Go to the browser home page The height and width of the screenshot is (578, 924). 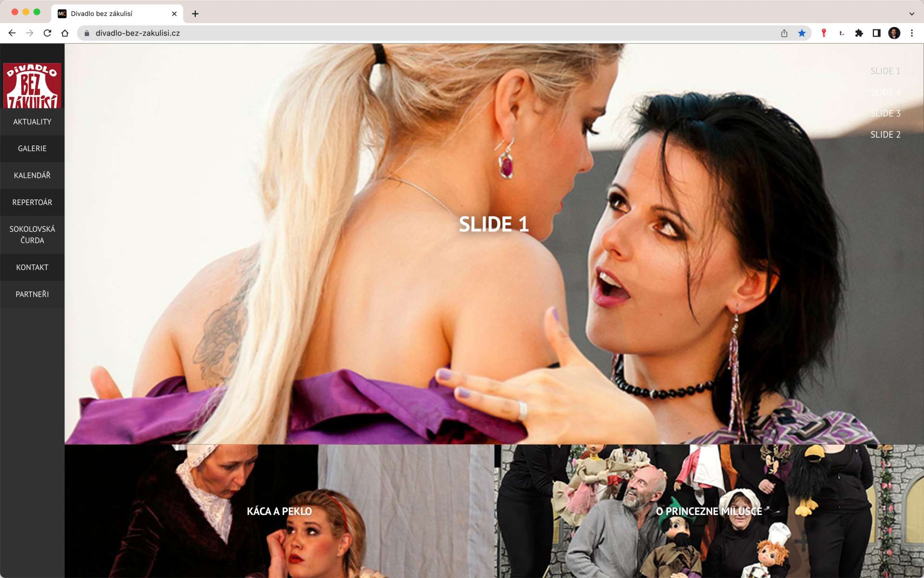coord(65,33)
